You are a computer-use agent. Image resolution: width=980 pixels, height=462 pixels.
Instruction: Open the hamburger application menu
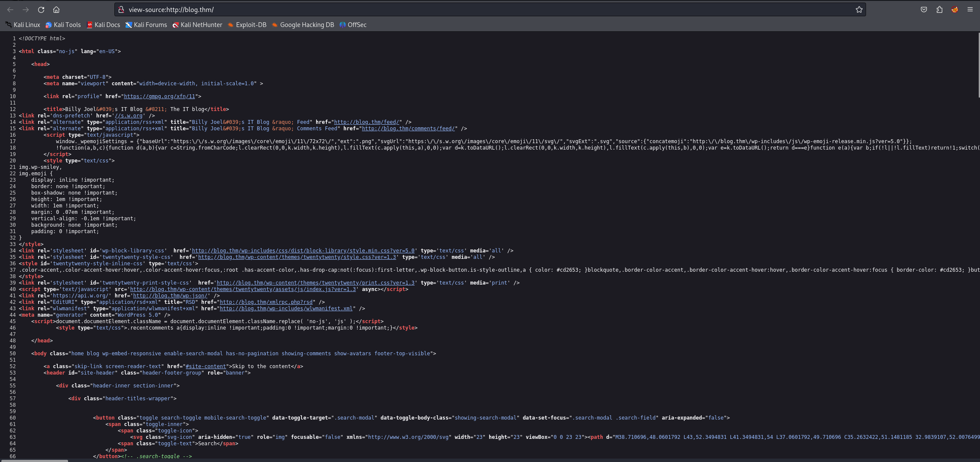[x=970, y=9]
